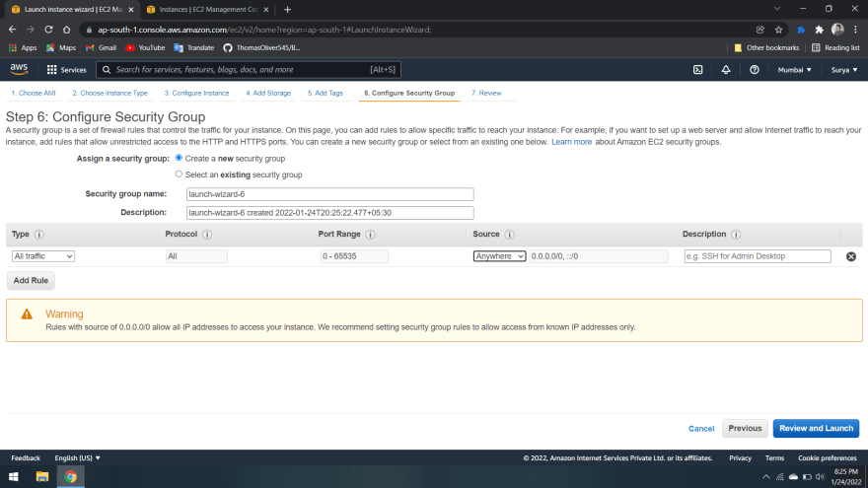Show info for the Port Range column
The image size is (868, 488).
click(370, 235)
